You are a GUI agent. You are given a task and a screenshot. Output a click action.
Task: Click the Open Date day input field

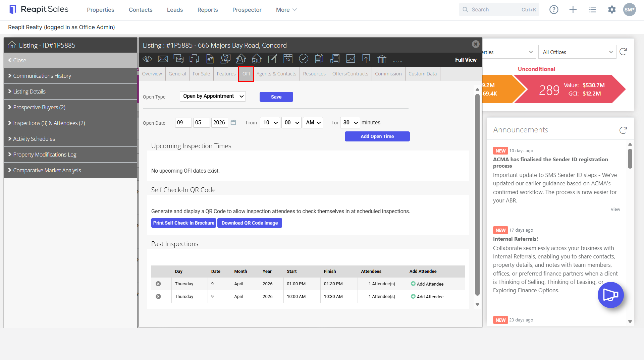coord(183,123)
